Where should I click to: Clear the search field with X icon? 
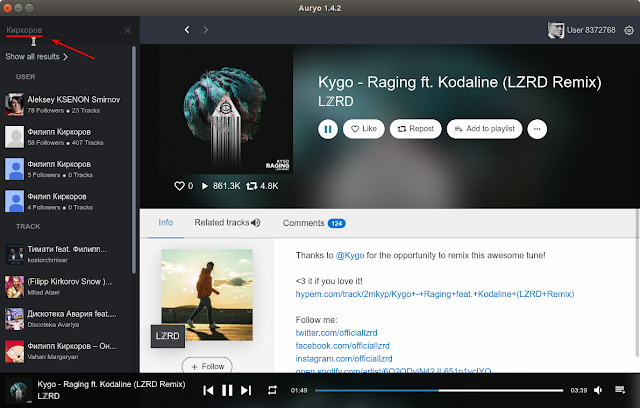tap(128, 30)
